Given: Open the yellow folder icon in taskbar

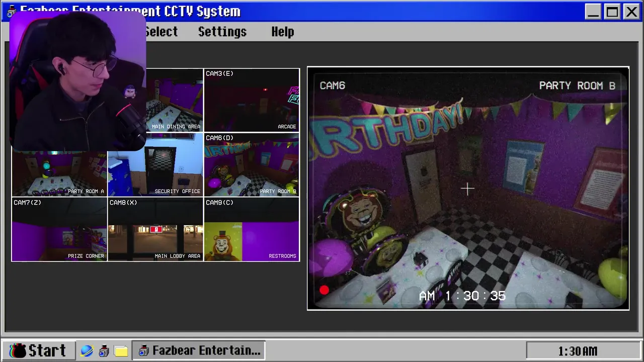Looking at the screenshot, I should [121, 350].
